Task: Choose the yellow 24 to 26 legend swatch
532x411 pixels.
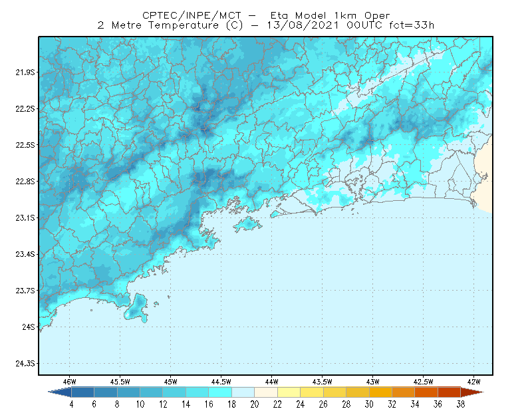Action: coord(312,392)
